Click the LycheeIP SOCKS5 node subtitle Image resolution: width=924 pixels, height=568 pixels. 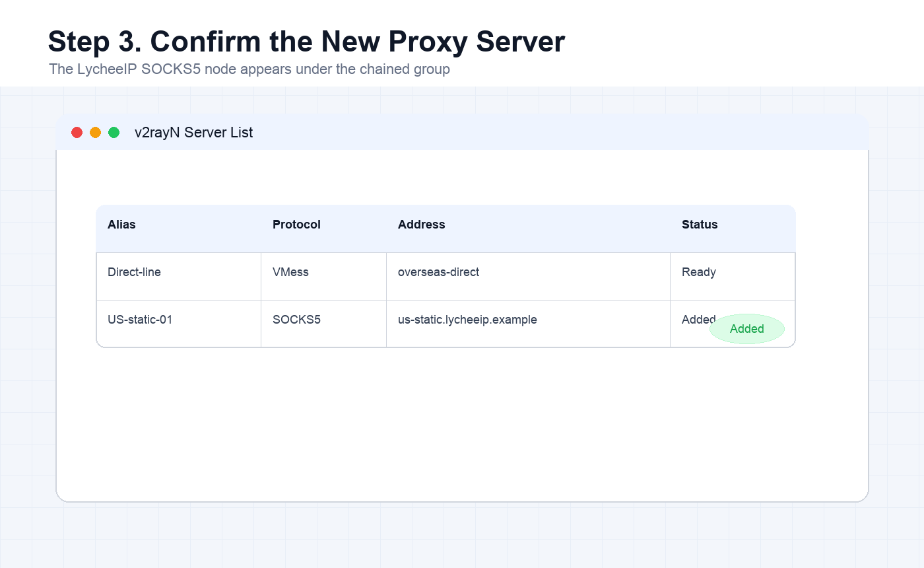point(249,69)
